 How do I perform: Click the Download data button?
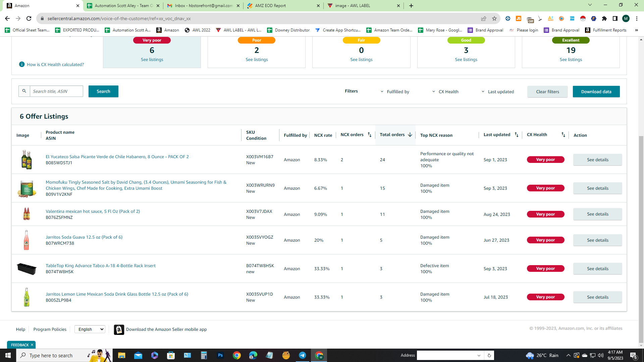point(596,92)
